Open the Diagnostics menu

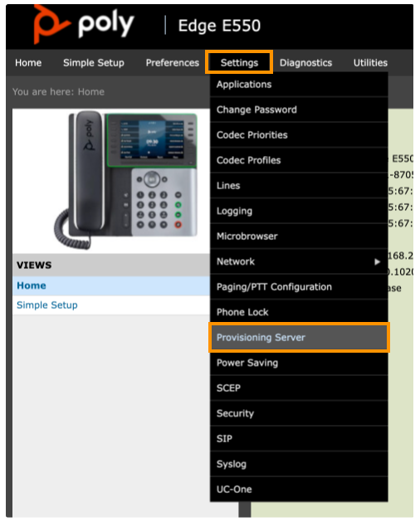point(305,62)
